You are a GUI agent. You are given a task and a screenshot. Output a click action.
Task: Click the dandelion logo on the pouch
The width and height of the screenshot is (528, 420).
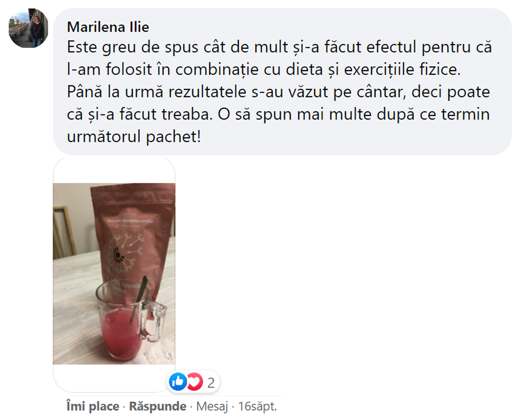(125, 254)
